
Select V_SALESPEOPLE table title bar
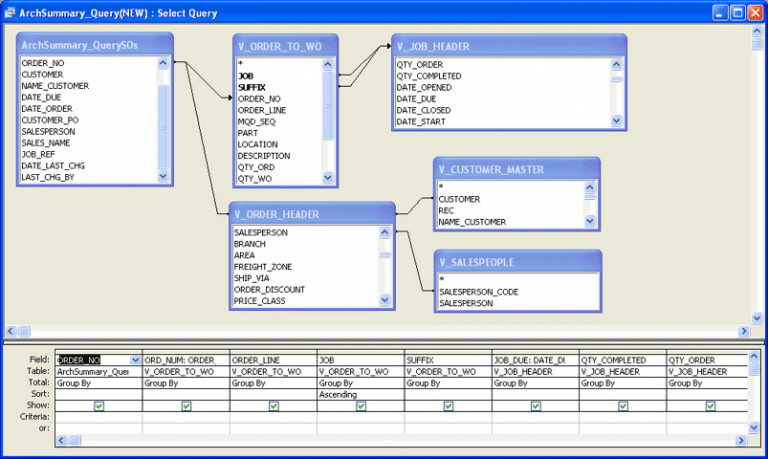pos(517,262)
